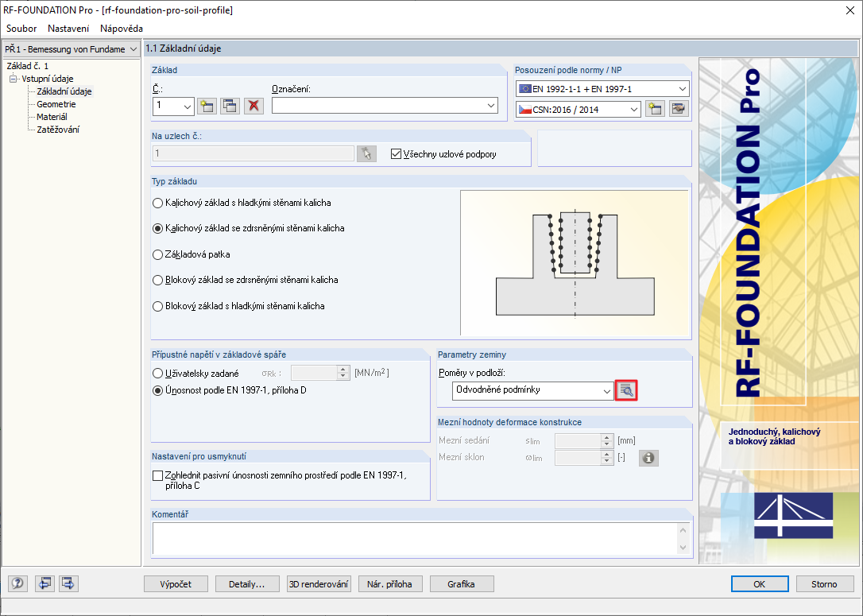Close the RF-FOUNDATION Pro window

point(849,10)
